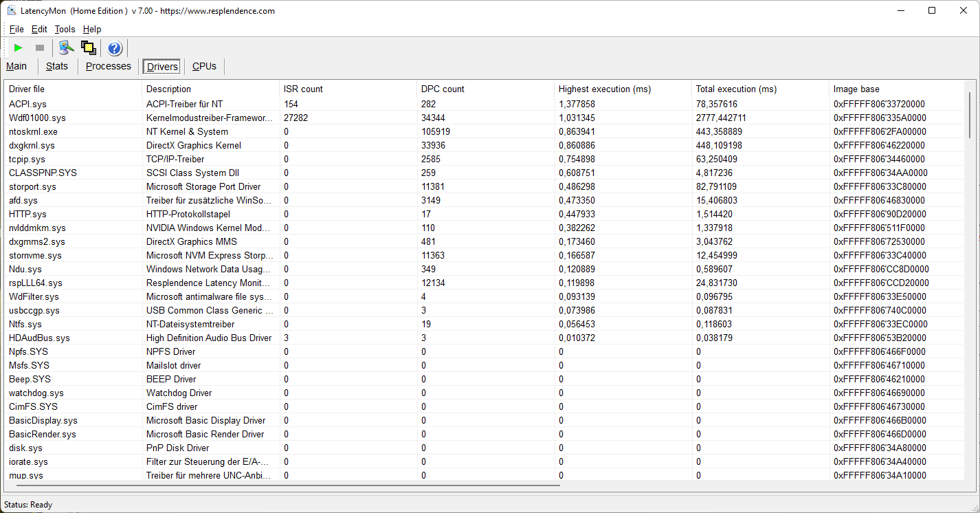980x513 pixels.
Task: Sort list by DPC count header
Action: click(443, 89)
